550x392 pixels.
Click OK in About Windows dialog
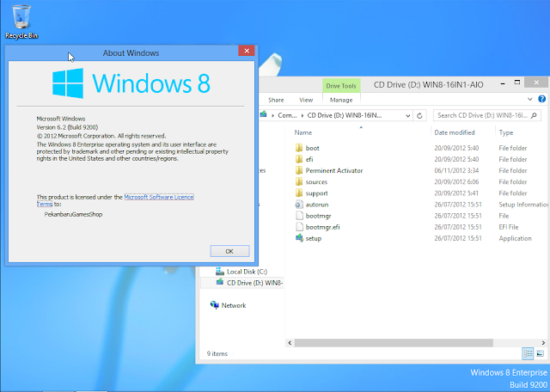pos(229,251)
